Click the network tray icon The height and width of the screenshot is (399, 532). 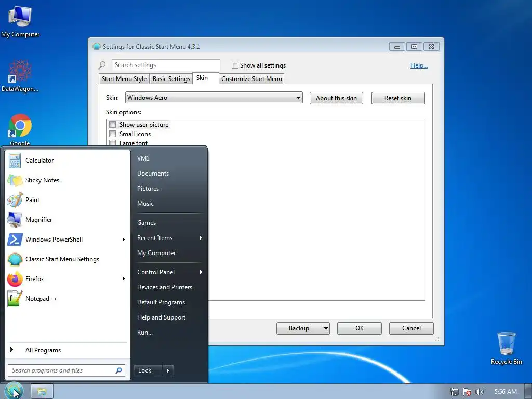[454, 392]
